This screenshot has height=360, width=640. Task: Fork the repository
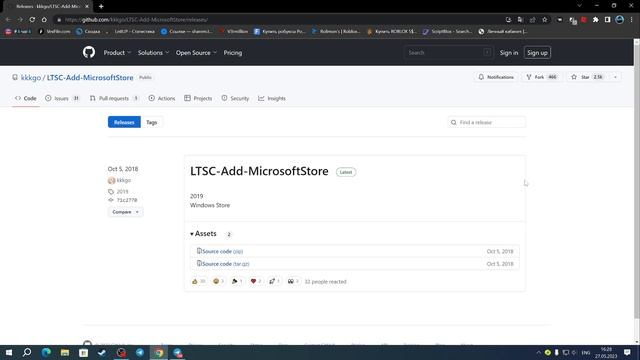point(541,77)
